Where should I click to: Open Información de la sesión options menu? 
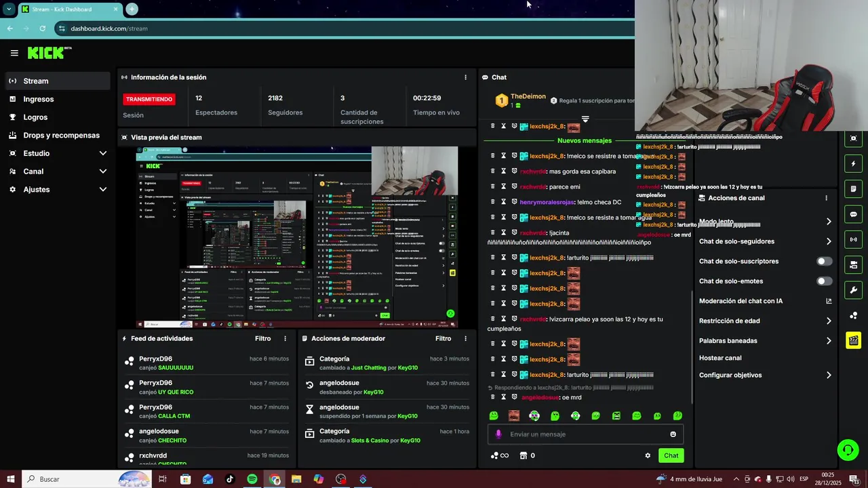click(x=465, y=77)
